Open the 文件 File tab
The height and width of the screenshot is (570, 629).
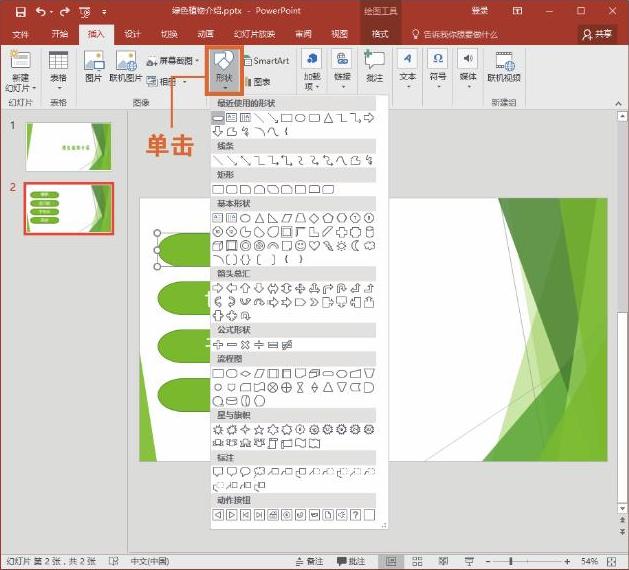20,34
